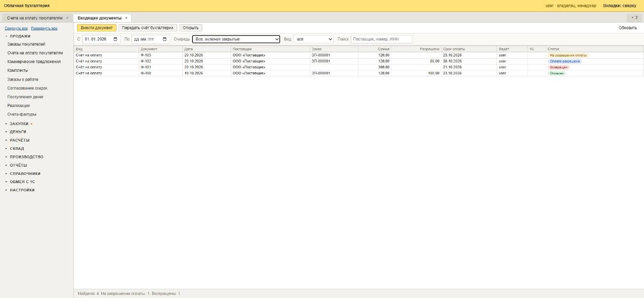644x298 pixels.
Task: Expand the «Производство» sidebar section
Action: pos(27,157)
